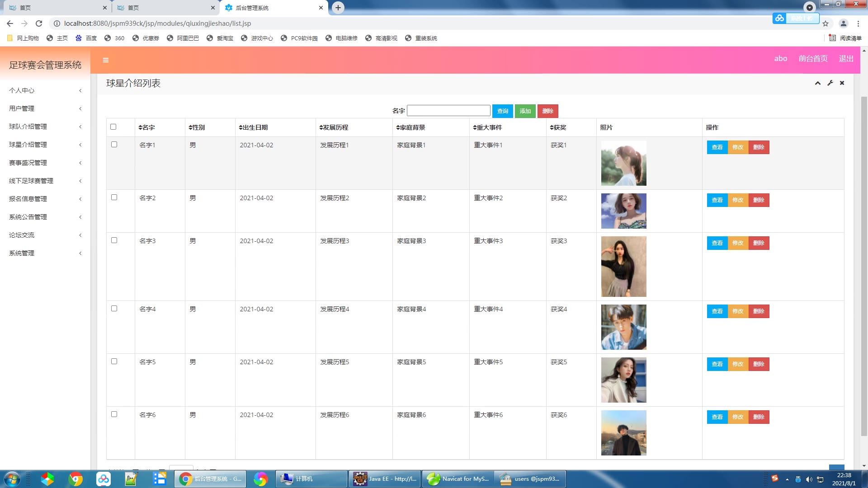Open 前台首页 in the top navigation
Image resolution: width=868 pixels, height=488 pixels.
812,59
